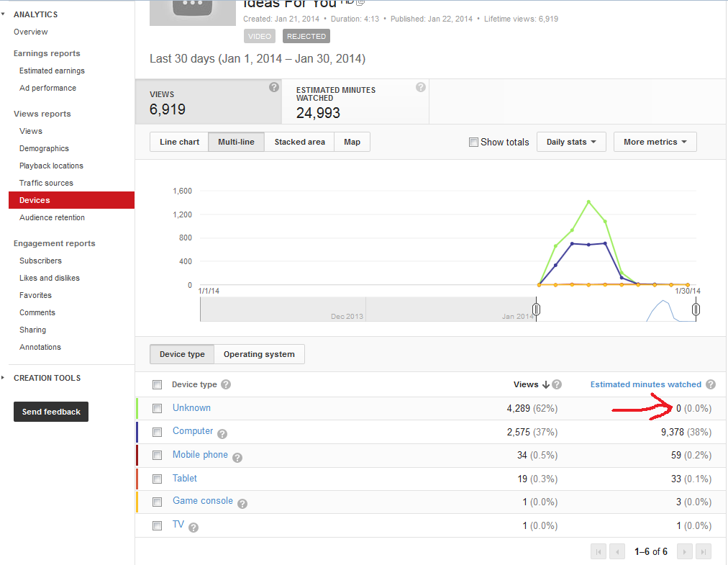The image size is (728, 565).
Task: Open Comments report
Action: click(37, 312)
